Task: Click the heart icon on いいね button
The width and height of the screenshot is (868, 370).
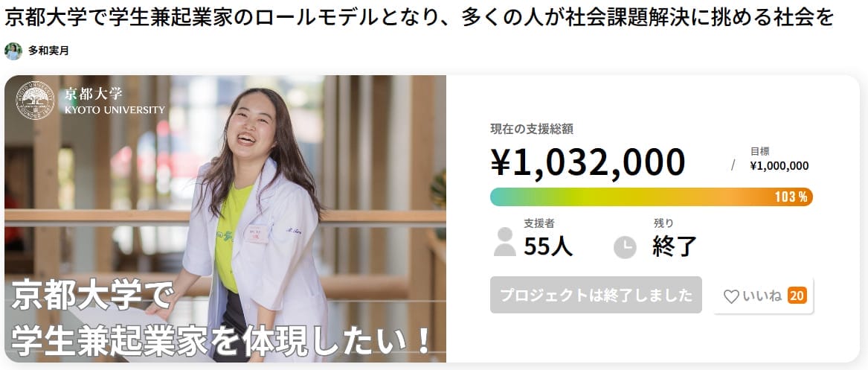Action: click(731, 296)
